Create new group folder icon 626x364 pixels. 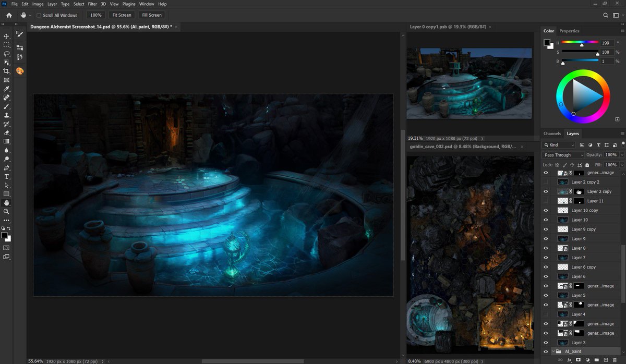coord(596,360)
